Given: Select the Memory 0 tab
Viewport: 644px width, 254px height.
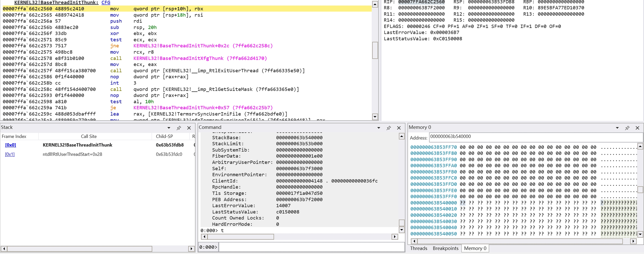Looking at the screenshot, I should coord(475,248).
